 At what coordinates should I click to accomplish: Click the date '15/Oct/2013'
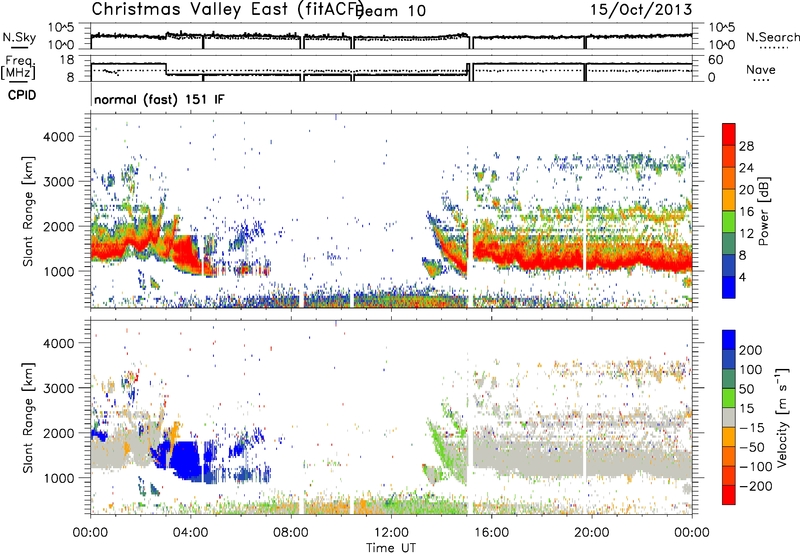click(641, 10)
